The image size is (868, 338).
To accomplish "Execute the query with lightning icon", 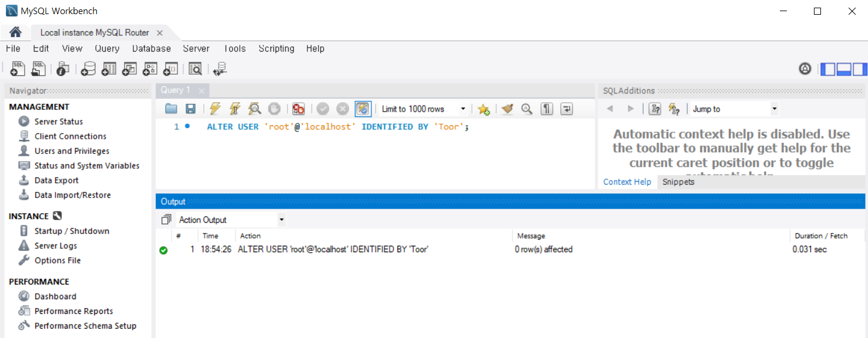I will pyautogui.click(x=215, y=109).
